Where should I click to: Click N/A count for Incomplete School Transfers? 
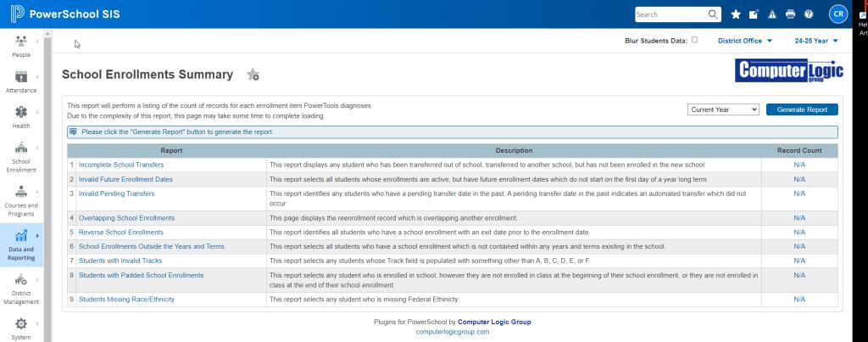(799, 165)
